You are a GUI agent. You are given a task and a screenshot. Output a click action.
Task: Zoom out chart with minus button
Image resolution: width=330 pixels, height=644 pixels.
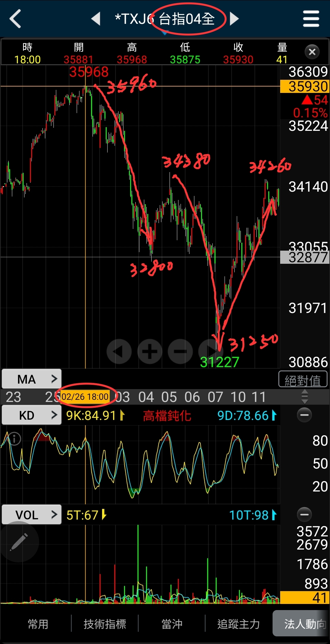(x=180, y=351)
